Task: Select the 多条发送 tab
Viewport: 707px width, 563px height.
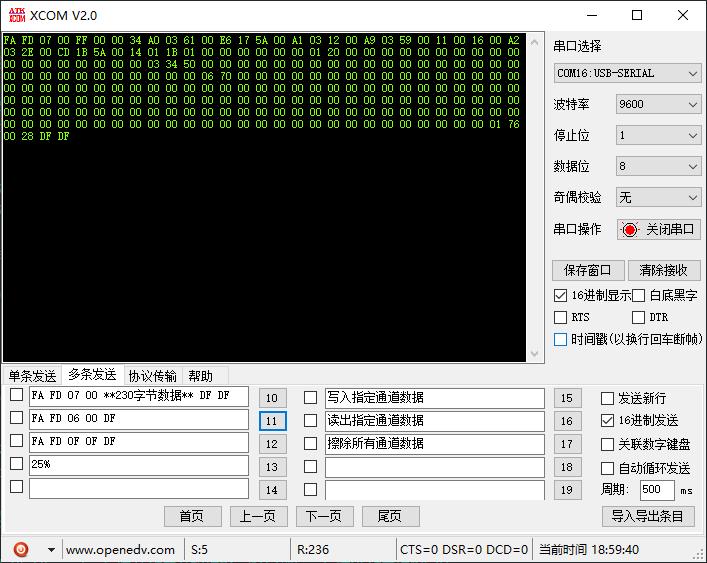Action: click(92, 375)
